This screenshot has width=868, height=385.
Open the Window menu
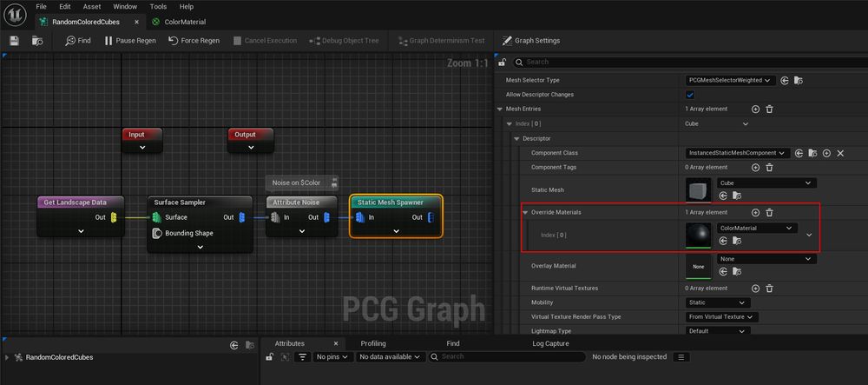pos(125,7)
